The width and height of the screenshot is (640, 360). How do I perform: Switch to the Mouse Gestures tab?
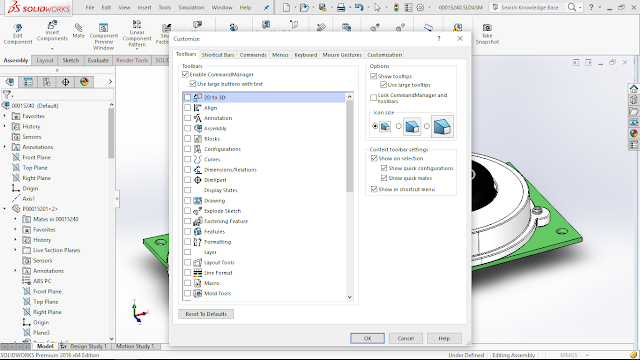point(342,55)
